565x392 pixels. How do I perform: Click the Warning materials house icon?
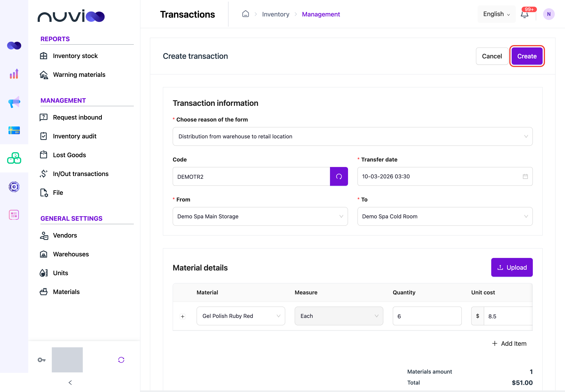coord(44,75)
